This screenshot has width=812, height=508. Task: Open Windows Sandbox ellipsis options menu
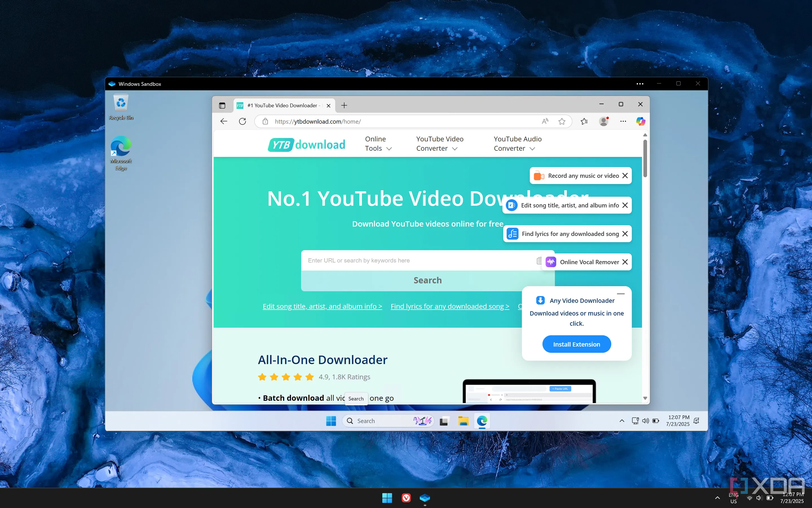click(x=640, y=84)
